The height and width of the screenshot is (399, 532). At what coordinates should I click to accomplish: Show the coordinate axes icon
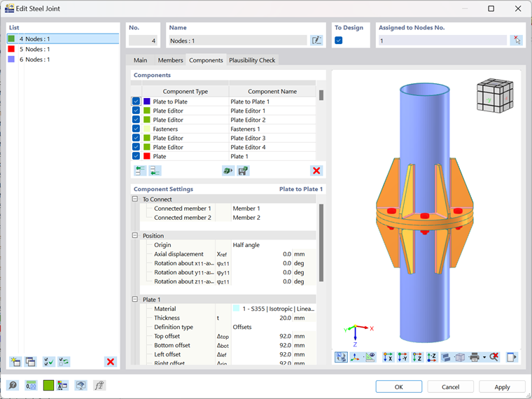[355, 357]
